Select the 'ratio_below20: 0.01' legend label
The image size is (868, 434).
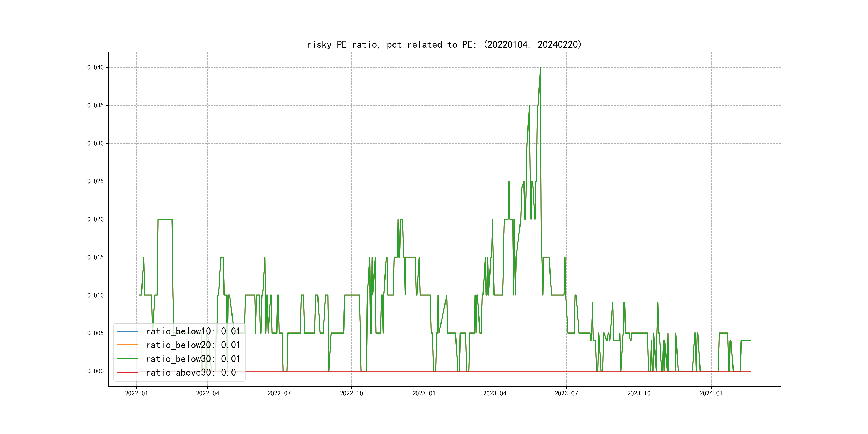(x=193, y=345)
